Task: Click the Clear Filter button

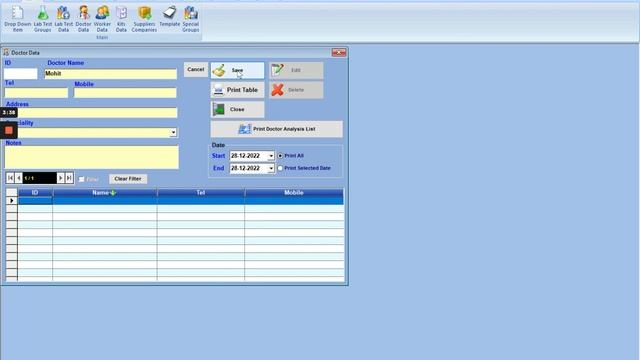Action: 128,179
